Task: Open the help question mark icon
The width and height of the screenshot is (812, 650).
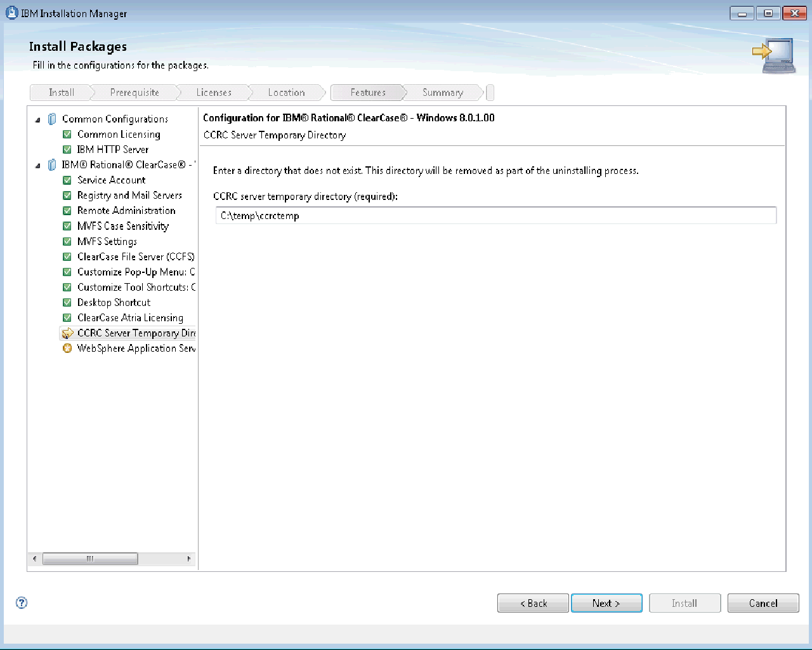Action: pyautogui.click(x=22, y=603)
